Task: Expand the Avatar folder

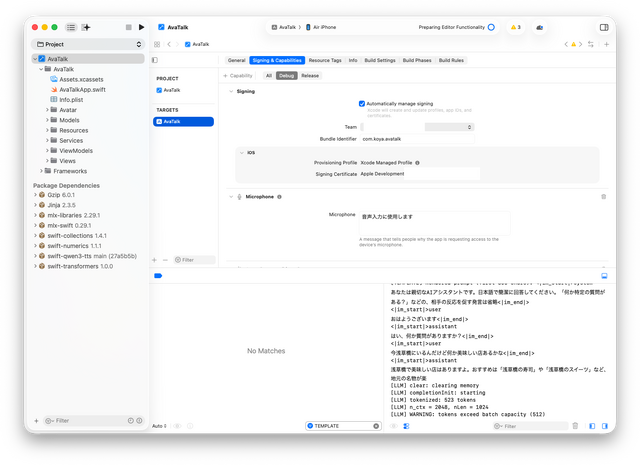Action: pos(47,110)
